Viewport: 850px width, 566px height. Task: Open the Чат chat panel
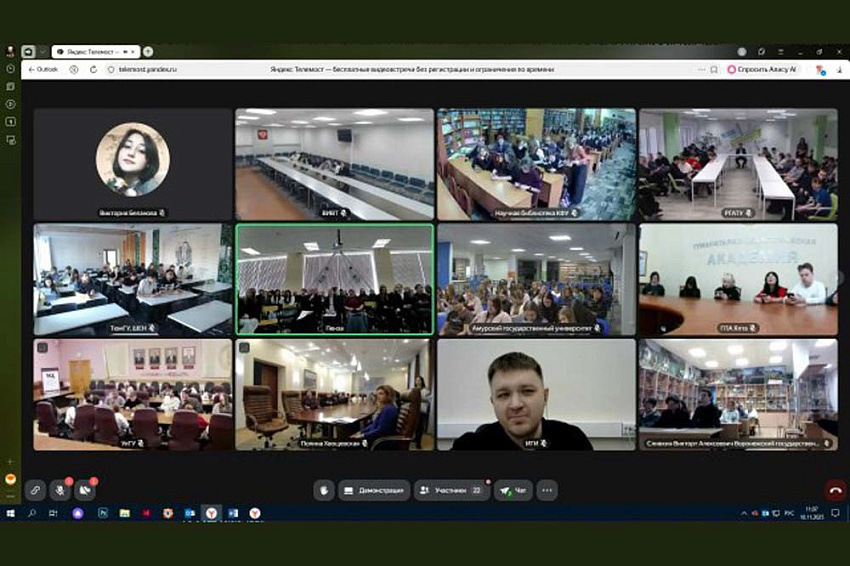click(x=513, y=490)
